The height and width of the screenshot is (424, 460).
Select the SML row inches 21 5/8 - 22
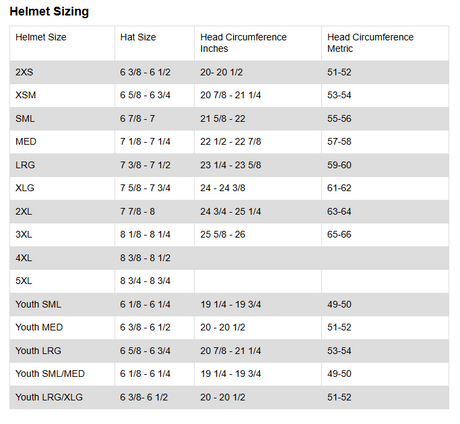click(223, 118)
